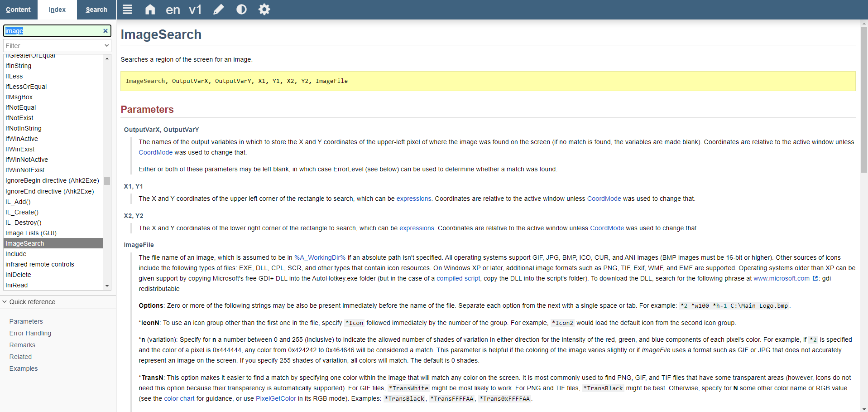This screenshot has height=412, width=868.
Task: Jump to Related in Quick reference
Action: click(x=20, y=357)
